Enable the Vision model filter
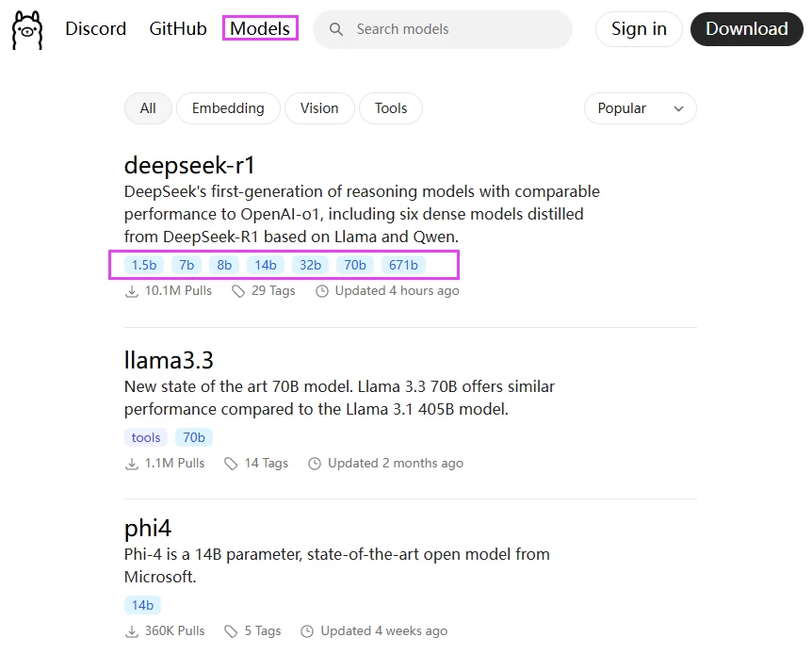This screenshot has height=654, width=812. point(318,108)
